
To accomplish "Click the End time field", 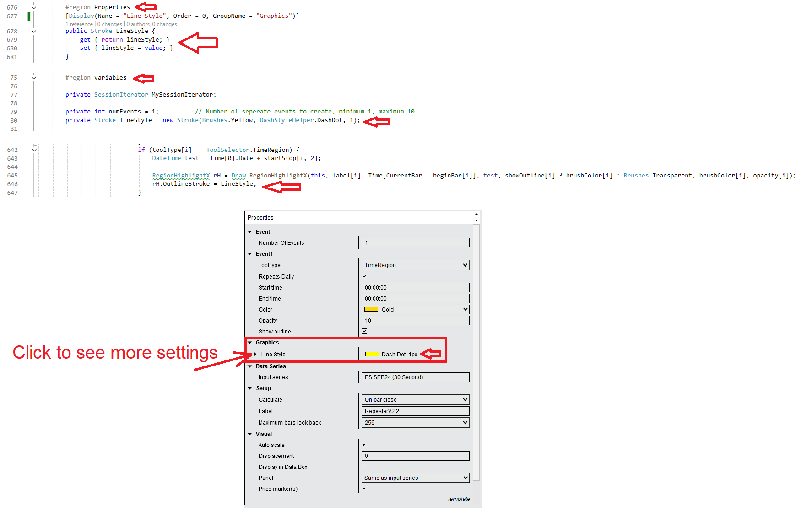I will [415, 299].
